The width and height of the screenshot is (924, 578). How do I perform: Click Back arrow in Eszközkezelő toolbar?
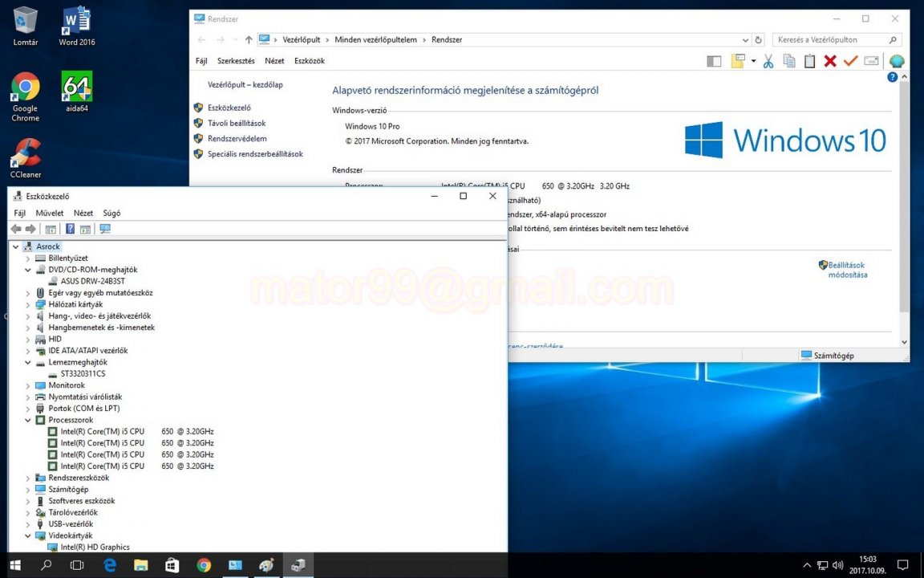click(x=16, y=229)
